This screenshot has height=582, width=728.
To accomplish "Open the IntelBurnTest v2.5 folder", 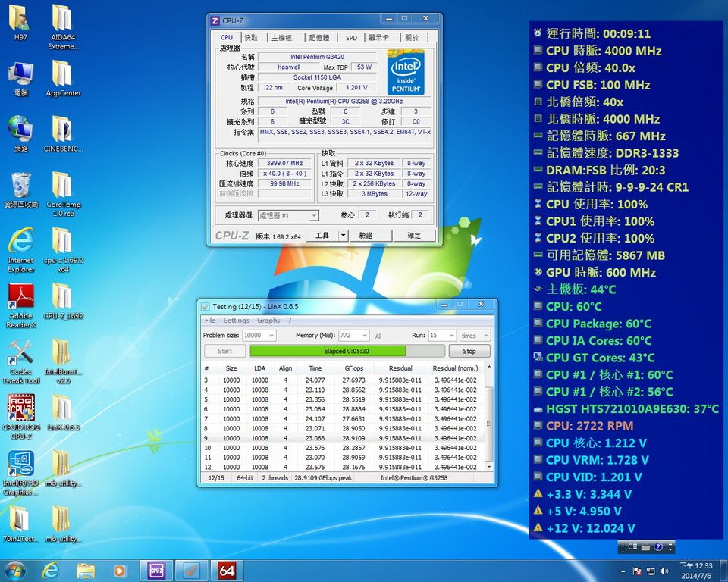I will [63, 361].
